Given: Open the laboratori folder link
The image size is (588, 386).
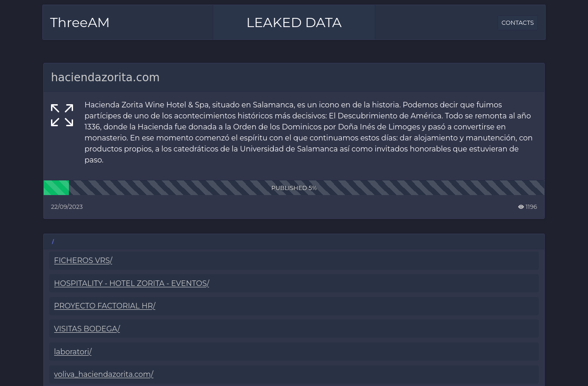Looking at the screenshot, I should (73, 352).
